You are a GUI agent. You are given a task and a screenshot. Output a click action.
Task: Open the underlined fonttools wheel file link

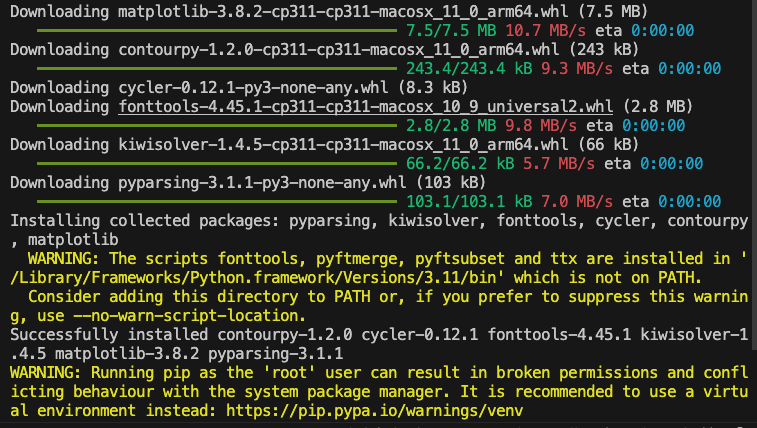(x=365, y=107)
